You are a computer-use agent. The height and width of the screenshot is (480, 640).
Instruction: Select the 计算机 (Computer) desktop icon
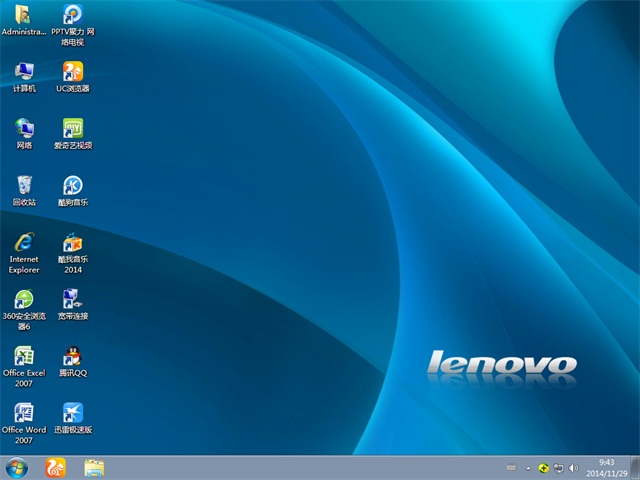pyautogui.click(x=24, y=72)
